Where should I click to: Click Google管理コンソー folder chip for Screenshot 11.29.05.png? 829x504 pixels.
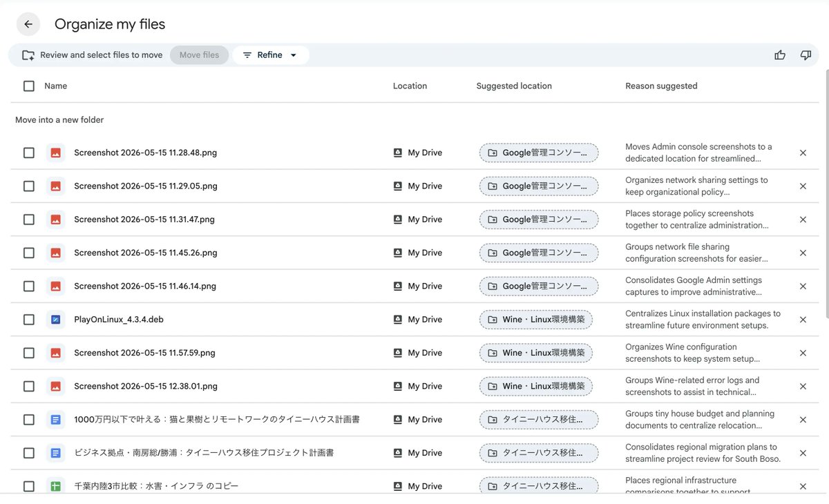click(x=539, y=186)
